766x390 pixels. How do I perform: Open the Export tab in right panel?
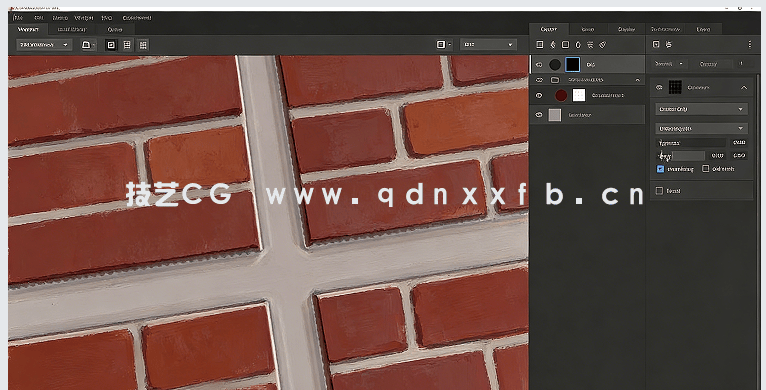click(703, 29)
